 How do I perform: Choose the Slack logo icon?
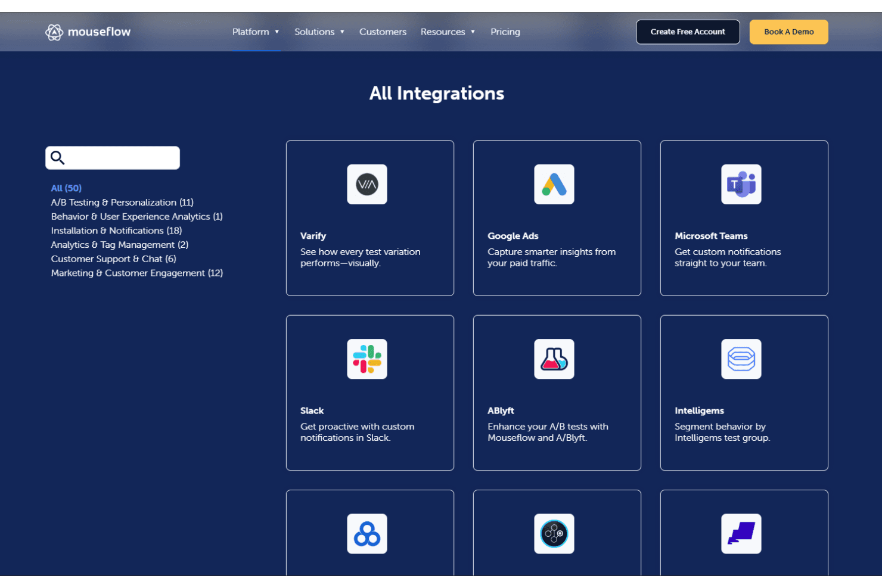pyautogui.click(x=367, y=359)
